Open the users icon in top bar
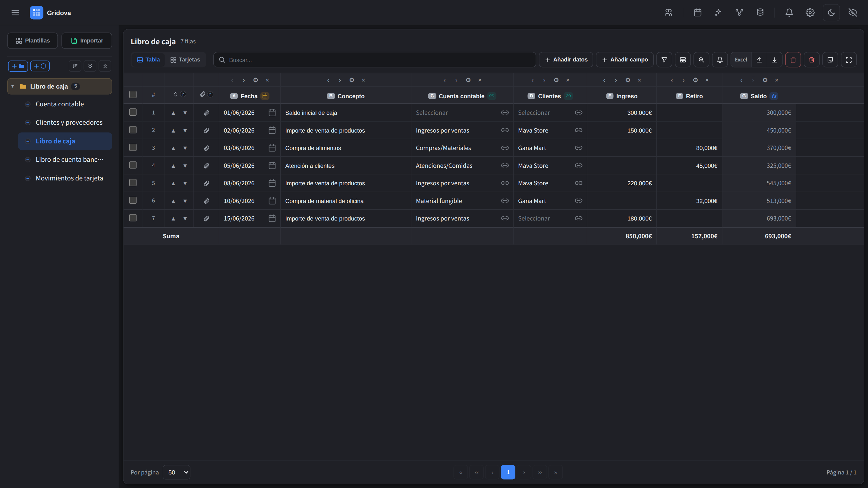This screenshot has height=488, width=868. [668, 12]
